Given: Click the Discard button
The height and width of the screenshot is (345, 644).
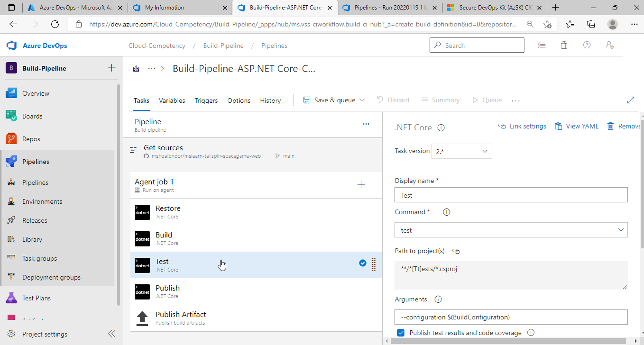Looking at the screenshot, I should (x=393, y=100).
